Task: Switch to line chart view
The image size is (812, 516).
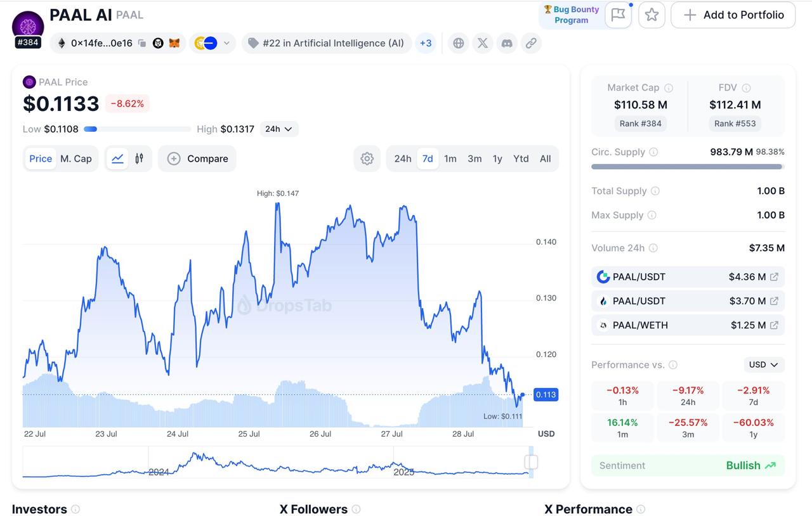Action: pyautogui.click(x=117, y=158)
